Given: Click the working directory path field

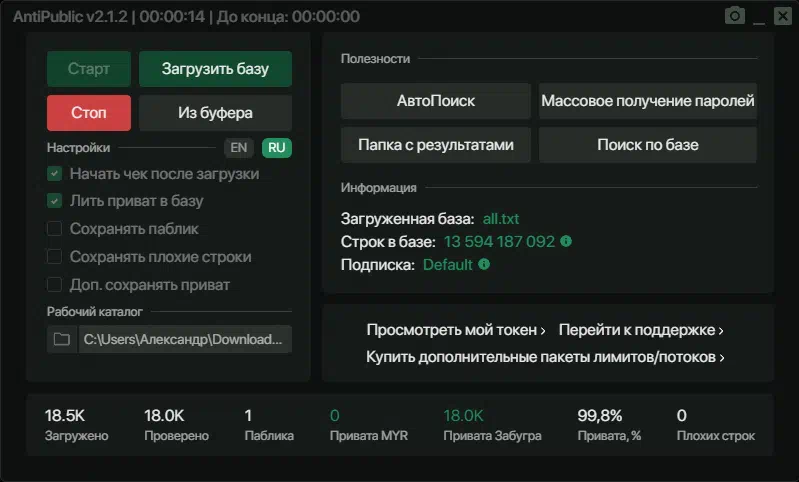Looking at the screenshot, I should [x=185, y=339].
